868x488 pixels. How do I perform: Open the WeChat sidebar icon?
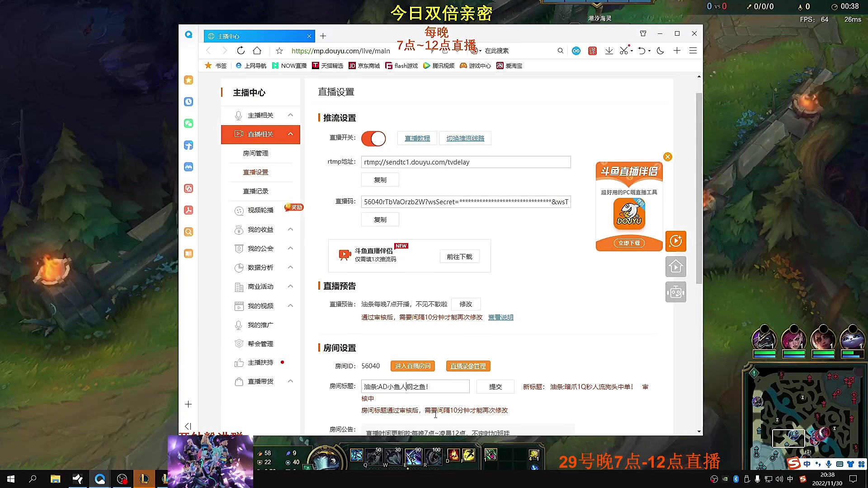click(x=189, y=123)
